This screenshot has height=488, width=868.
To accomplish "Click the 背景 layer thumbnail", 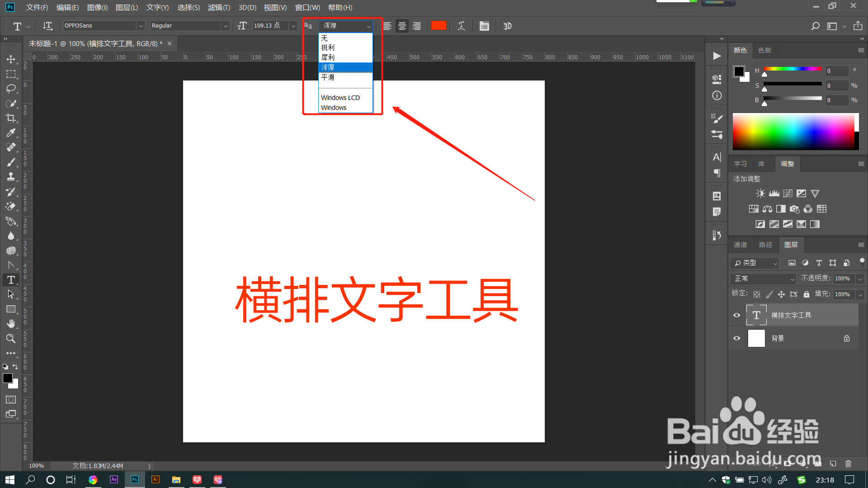I will pos(756,338).
